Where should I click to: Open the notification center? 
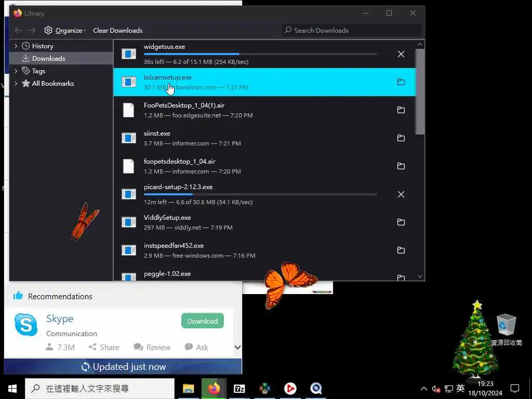click(x=515, y=389)
